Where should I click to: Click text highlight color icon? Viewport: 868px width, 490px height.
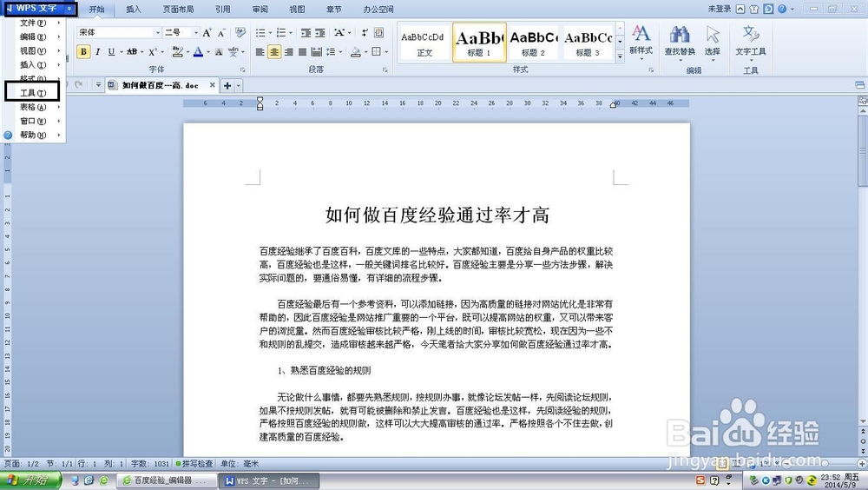[x=177, y=51]
